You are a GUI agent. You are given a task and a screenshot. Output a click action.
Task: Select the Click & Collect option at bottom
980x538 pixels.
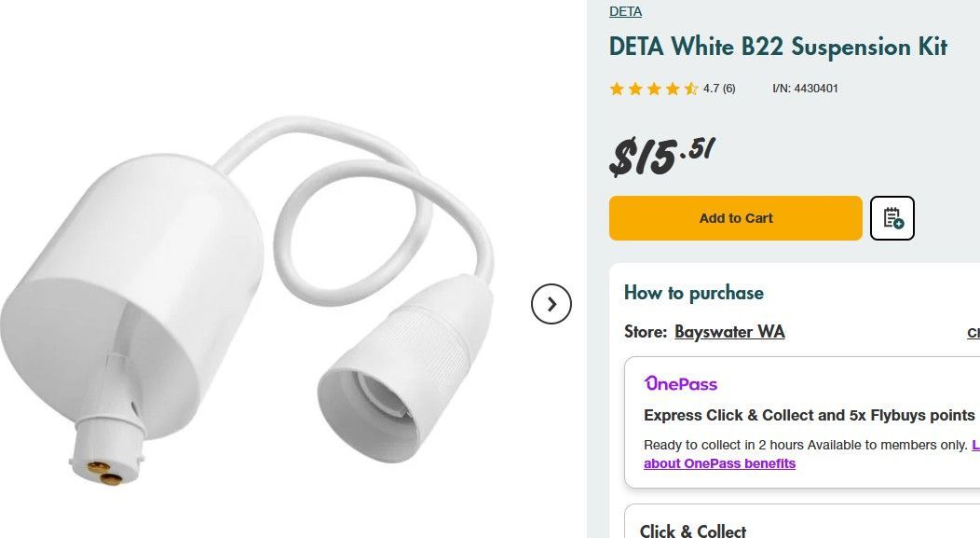coord(693,531)
